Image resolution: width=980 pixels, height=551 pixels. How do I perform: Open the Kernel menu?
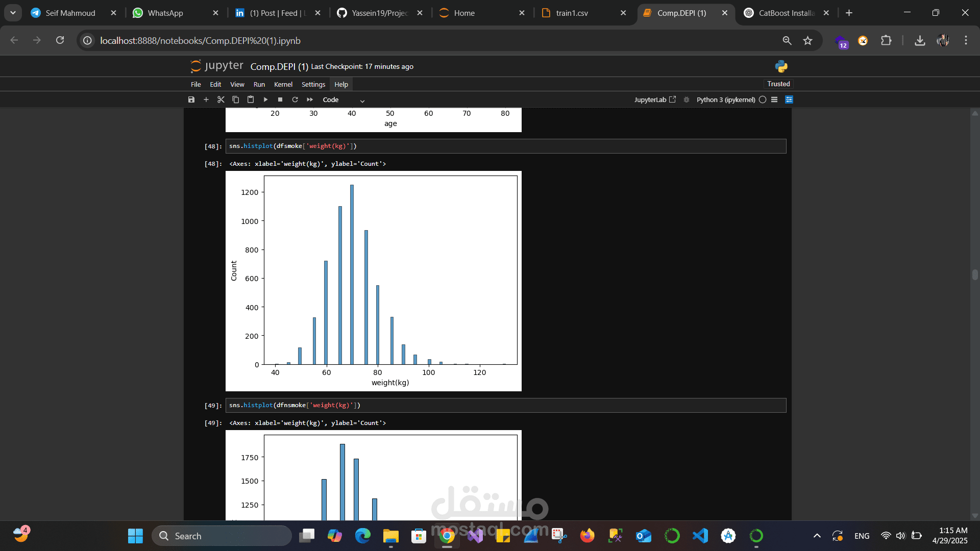(283, 84)
